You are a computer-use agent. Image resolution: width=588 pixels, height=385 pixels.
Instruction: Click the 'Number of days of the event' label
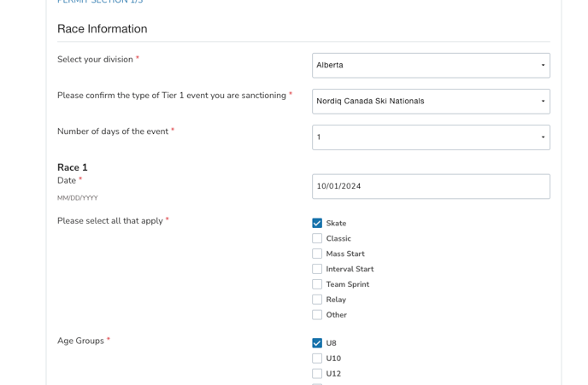[x=112, y=131]
